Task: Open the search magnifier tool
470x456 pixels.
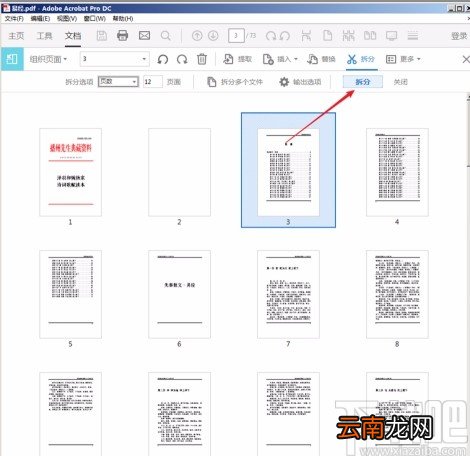Action: [166, 35]
